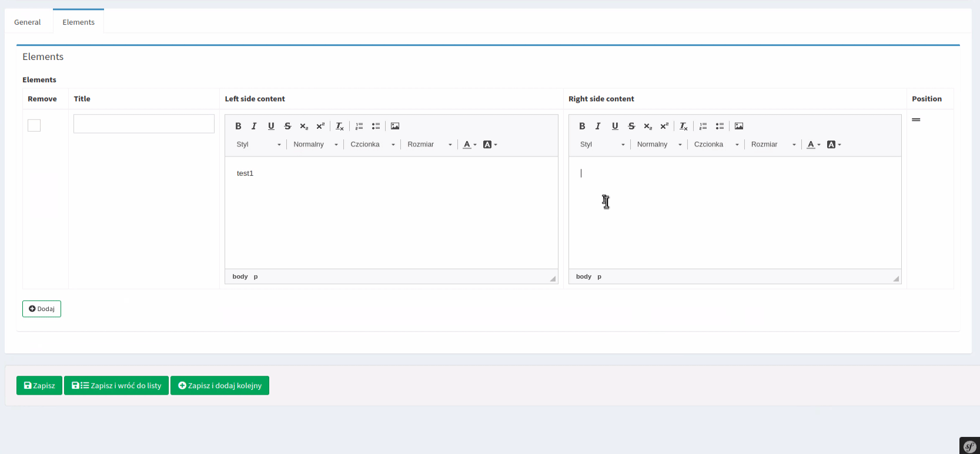Select the Elements tab
The image size is (980, 454).
[78, 22]
